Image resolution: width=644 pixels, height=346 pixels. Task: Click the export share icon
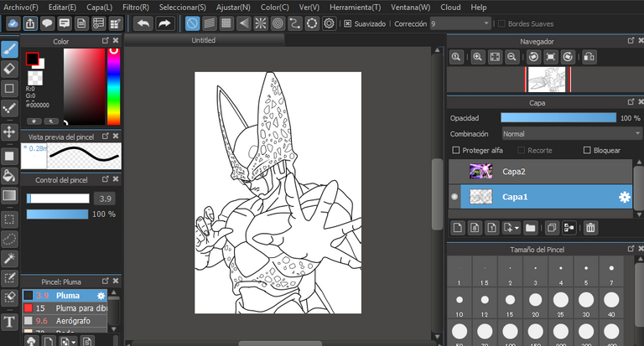coord(30,23)
